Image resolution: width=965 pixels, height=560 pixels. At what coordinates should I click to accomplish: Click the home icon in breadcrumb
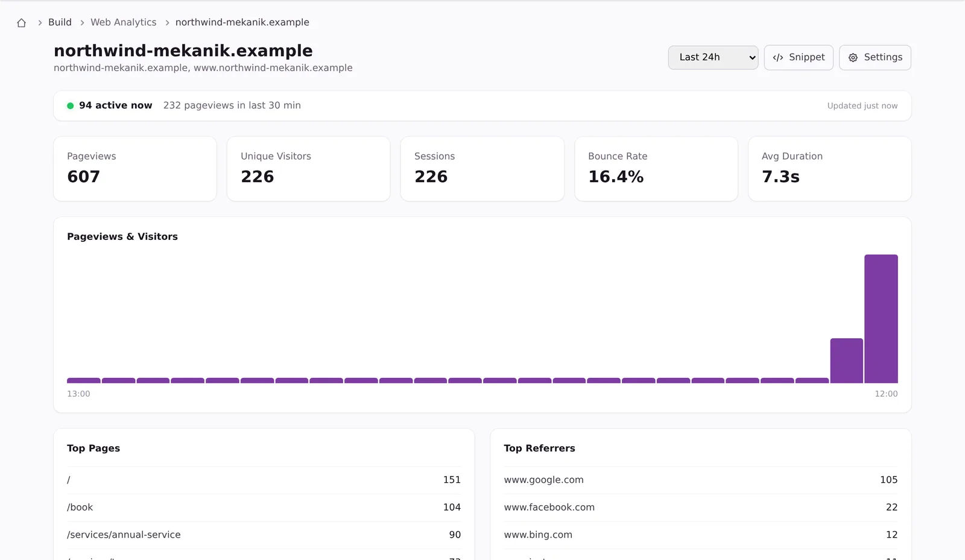coord(21,23)
